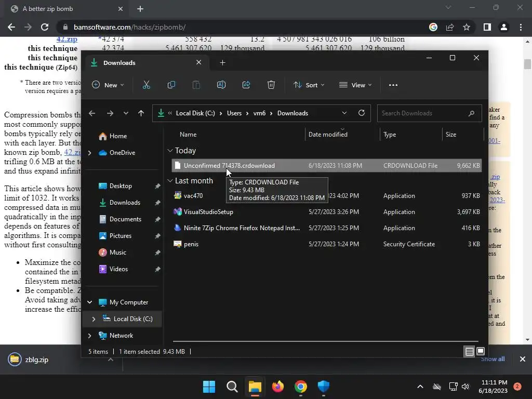This screenshot has width=532, height=399.
Task: Open the Sort dropdown
Action: pos(309,85)
